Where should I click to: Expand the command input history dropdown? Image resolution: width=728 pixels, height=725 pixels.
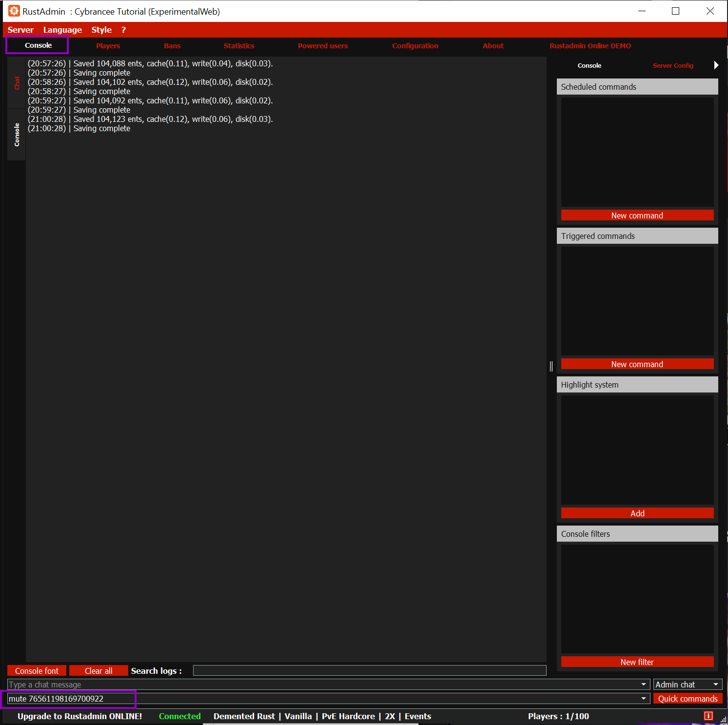644,699
